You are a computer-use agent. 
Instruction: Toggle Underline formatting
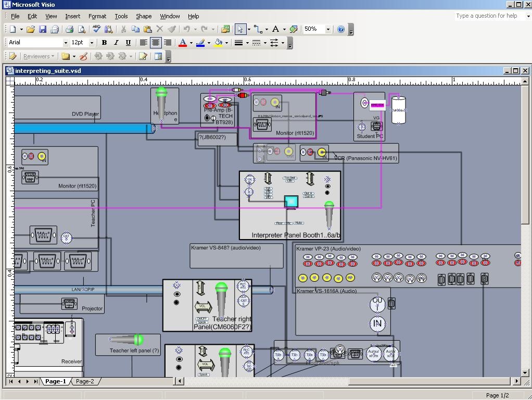tap(128, 43)
